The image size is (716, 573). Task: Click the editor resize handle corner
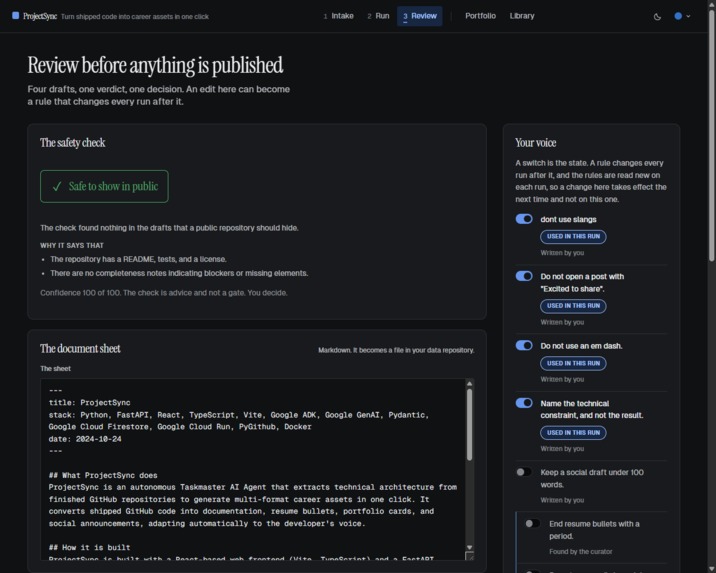(x=469, y=556)
